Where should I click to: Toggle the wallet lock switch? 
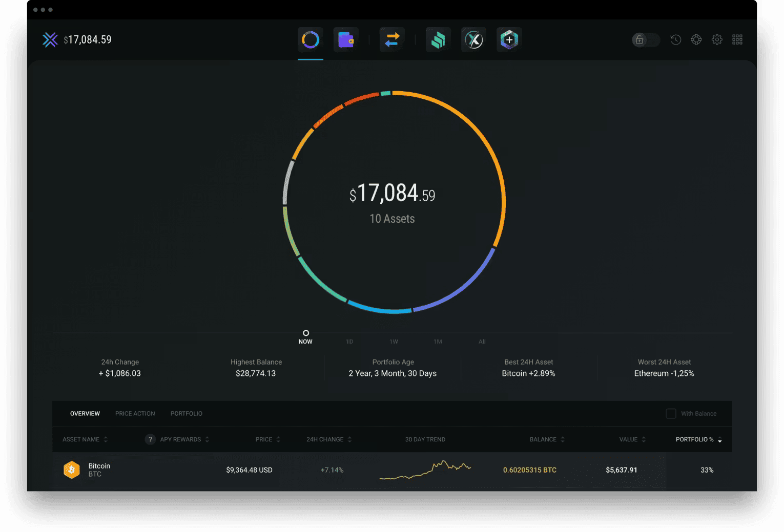(x=645, y=39)
